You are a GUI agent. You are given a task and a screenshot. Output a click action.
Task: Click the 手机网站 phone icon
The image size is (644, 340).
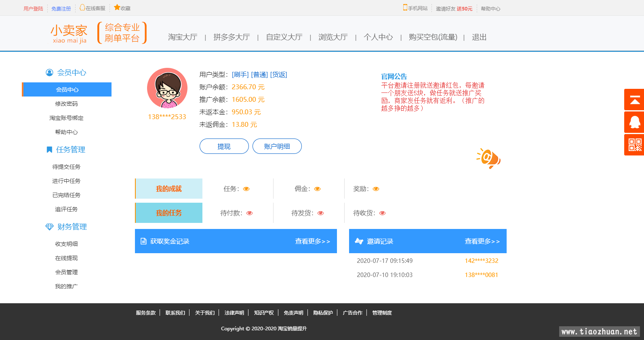tap(405, 8)
